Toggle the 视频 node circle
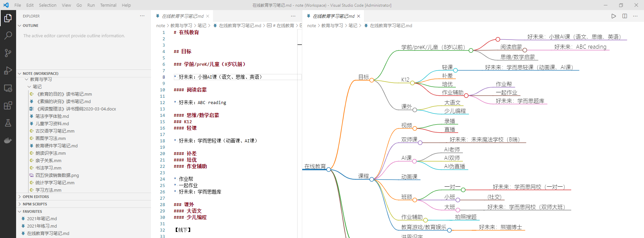The height and width of the screenshot is (238, 644). [x=415, y=128]
